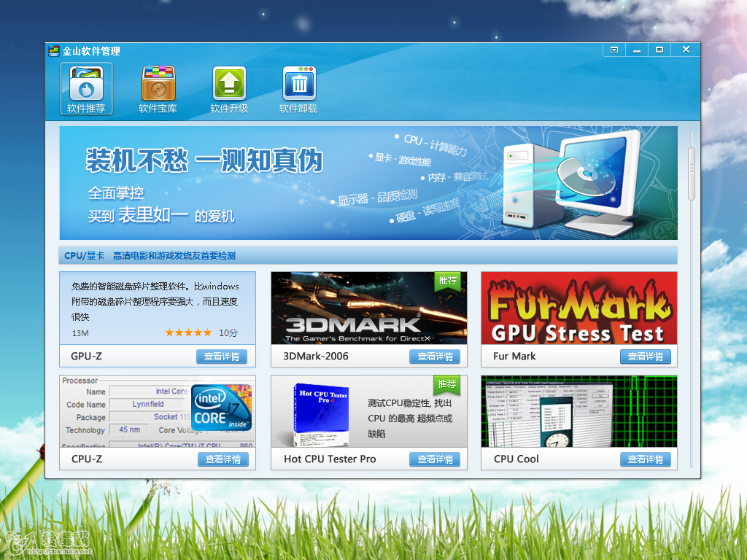This screenshot has height=560, width=747.
Task: Click the Hot CPU Tester Pro box image
Action: 322,414
